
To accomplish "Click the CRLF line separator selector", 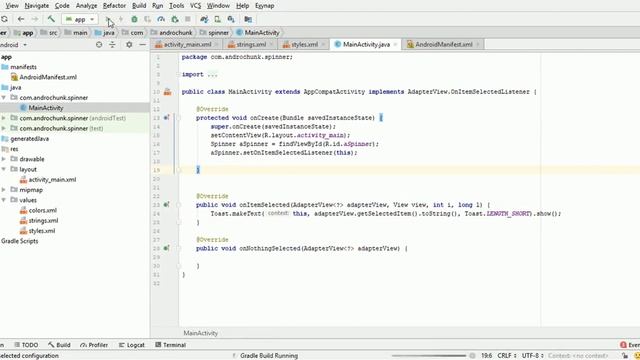I will click(x=507, y=356).
